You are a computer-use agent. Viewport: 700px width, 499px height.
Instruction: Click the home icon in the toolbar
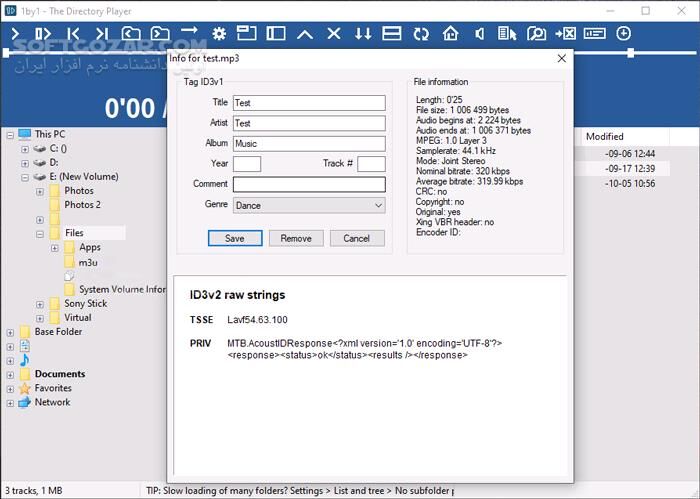point(450,34)
